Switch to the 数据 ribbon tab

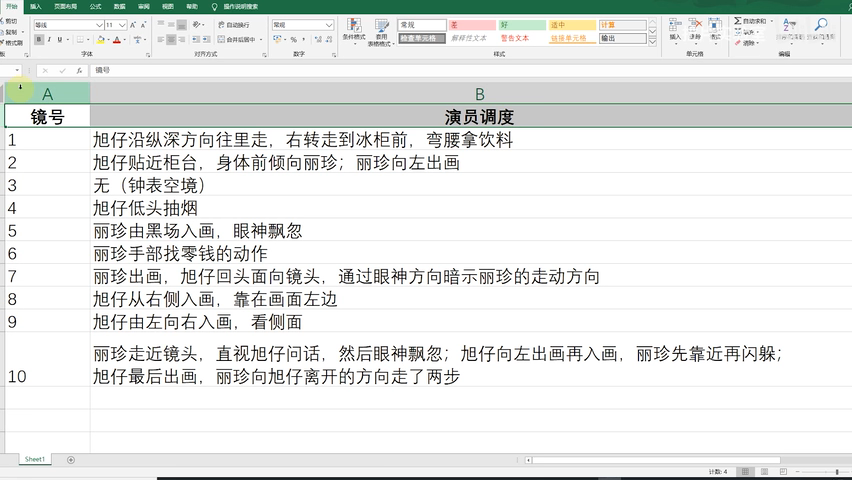(120, 7)
